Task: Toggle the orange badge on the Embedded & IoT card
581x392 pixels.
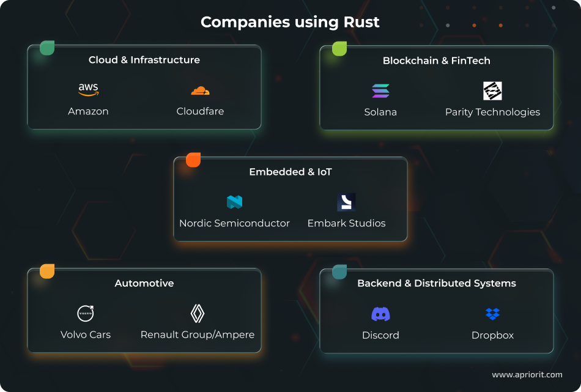Action: (x=193, y=160)
